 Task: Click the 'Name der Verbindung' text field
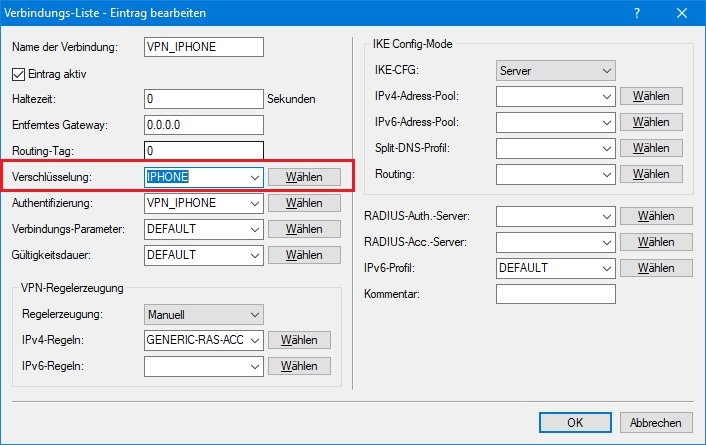tap(203, 47)
